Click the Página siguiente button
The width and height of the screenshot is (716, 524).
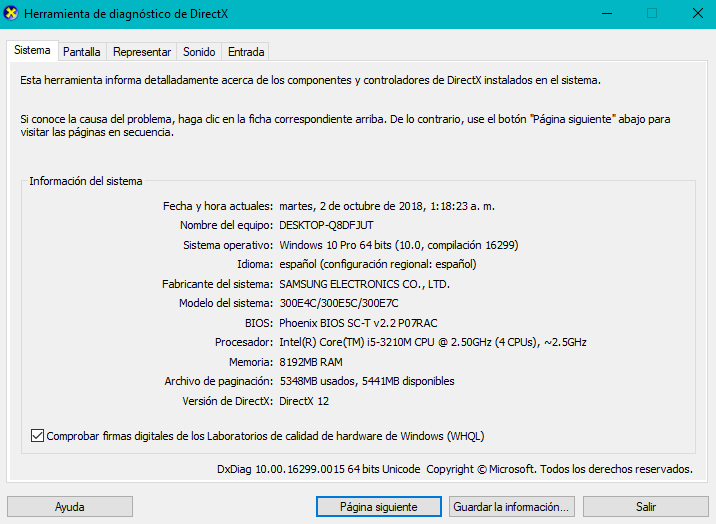click(x=378, y=507)
